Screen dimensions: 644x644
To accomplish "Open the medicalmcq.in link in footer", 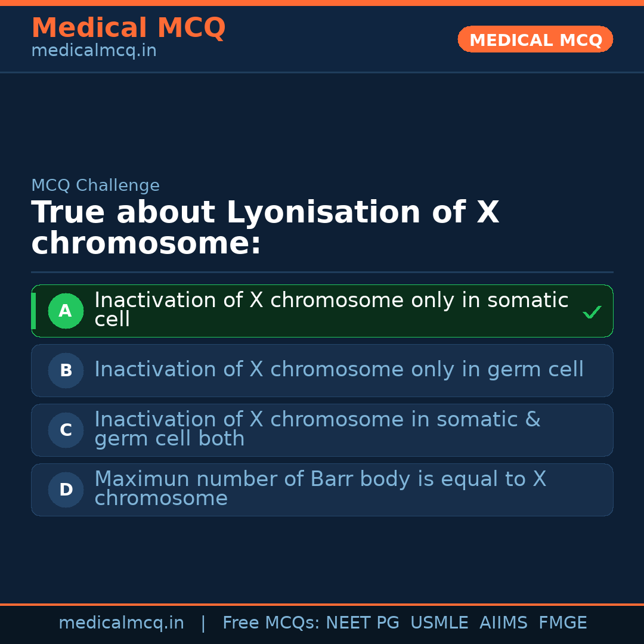I will point(121,623).
